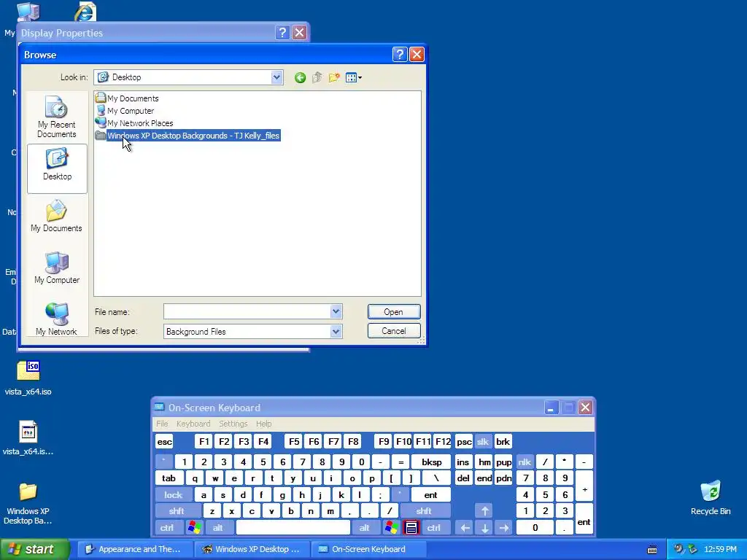
Task: Click the keyboard icon in system tray
Action: 652,550
